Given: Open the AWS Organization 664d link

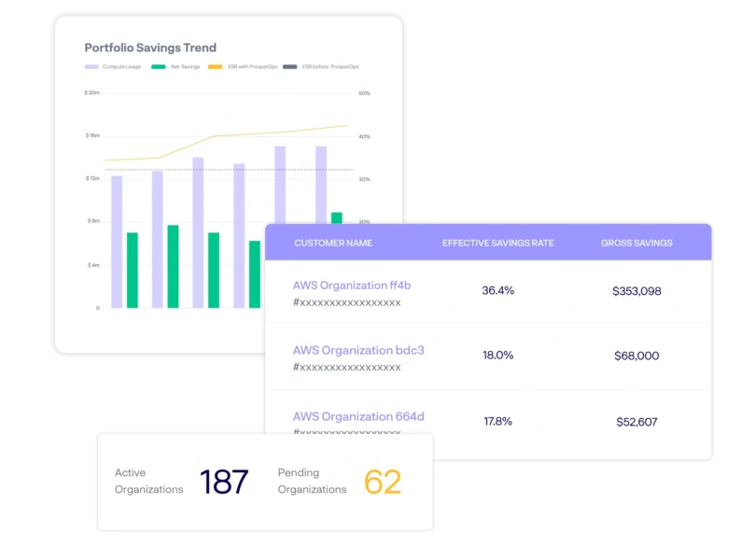Looking at the screenshot, I should point(358,416).
